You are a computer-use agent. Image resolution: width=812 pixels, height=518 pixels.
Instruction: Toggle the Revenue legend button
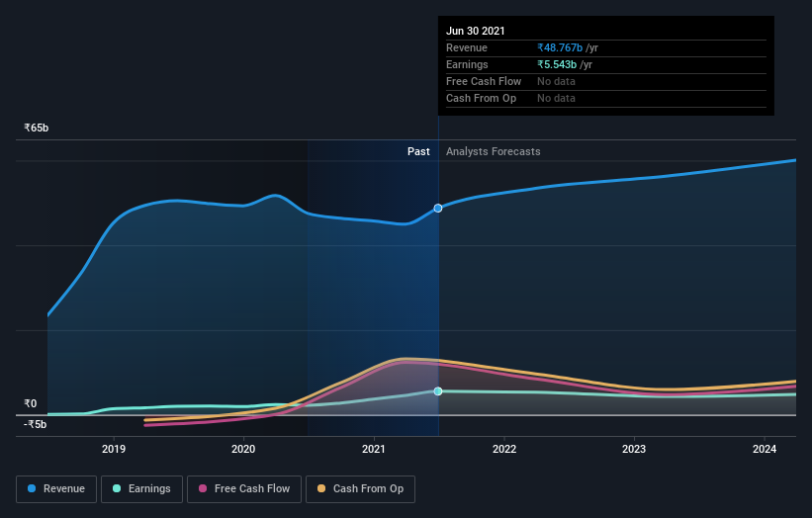56,489
